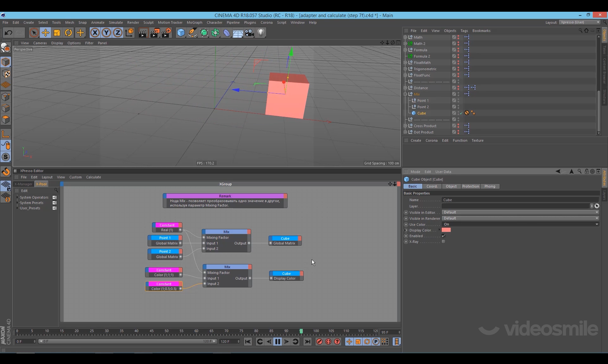Open the Camera object icon
Screen dimensions: 608x364
click(249, 33)
